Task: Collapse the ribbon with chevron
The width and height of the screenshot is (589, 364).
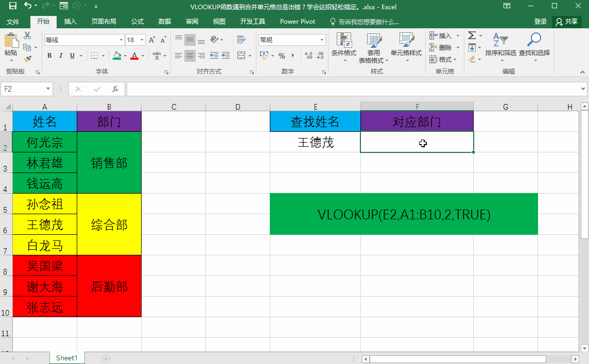Action: [x=582, y=72]
